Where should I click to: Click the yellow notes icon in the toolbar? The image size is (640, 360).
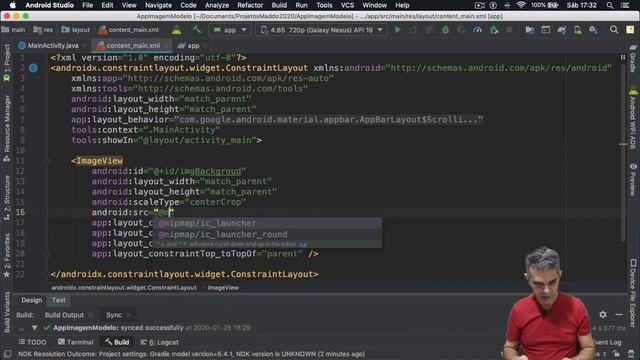tap(630, 30)
